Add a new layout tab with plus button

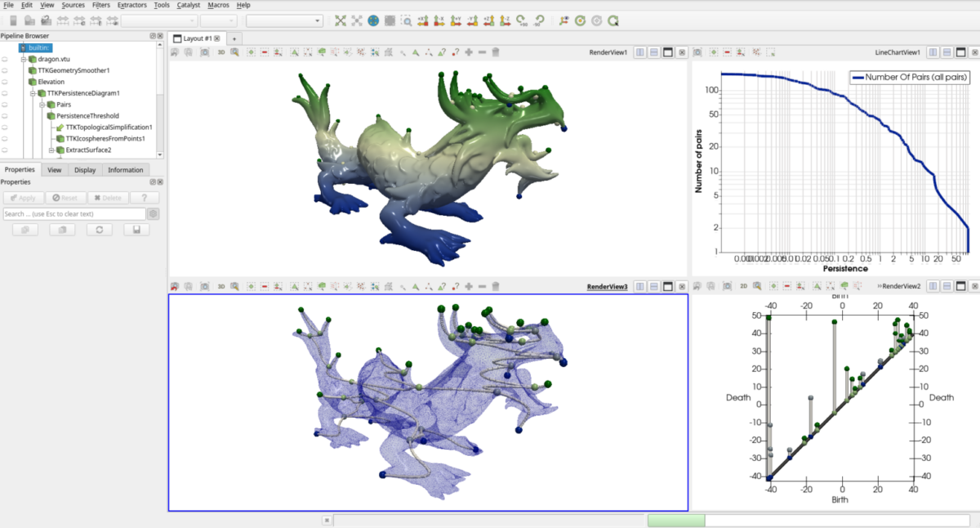click(234, 38)
